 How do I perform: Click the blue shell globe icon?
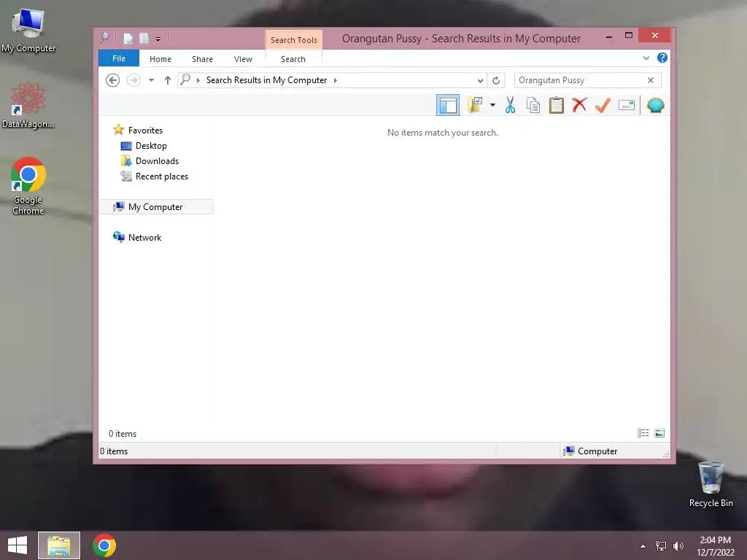[656, 105]
